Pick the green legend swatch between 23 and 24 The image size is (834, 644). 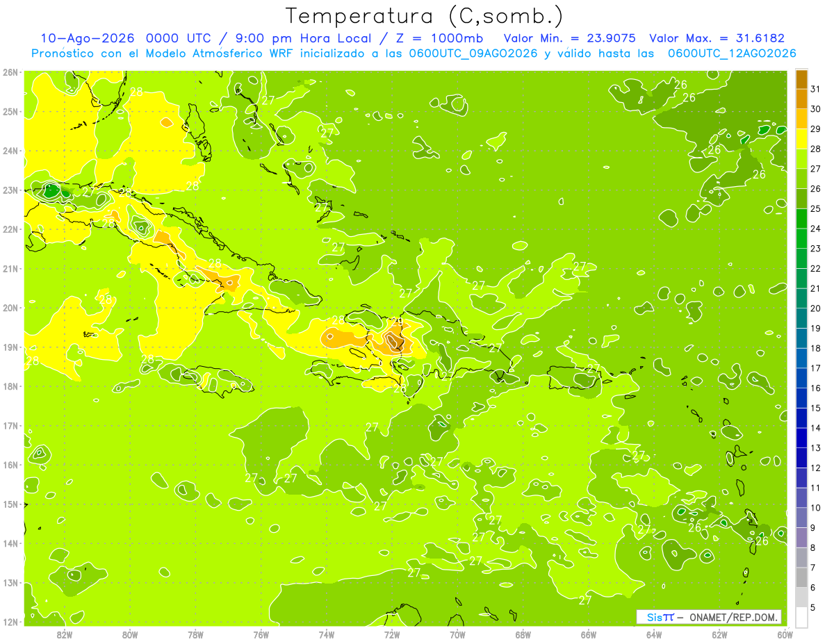pos(801,238)
